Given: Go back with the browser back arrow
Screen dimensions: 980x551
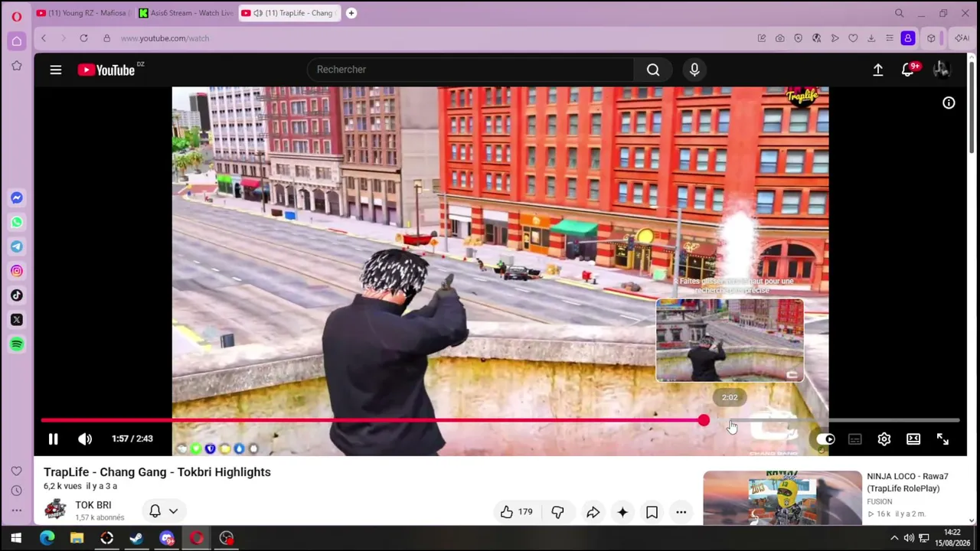Looking at the screenshot, I should 44,38.
